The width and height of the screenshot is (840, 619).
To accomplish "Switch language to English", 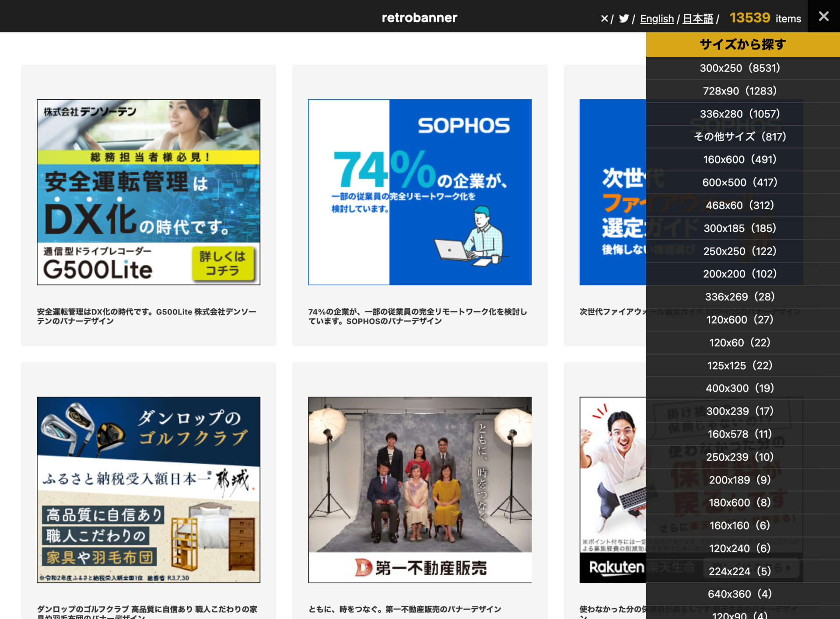I will point(657,19).
